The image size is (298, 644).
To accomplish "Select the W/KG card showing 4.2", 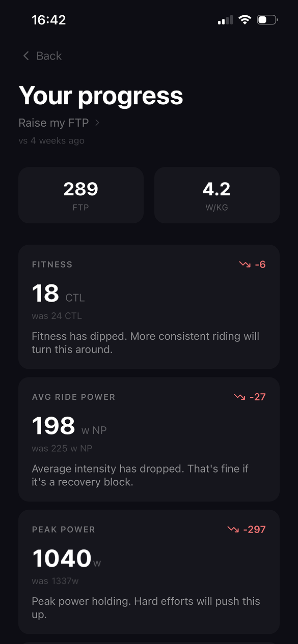I will coord(216,195).
